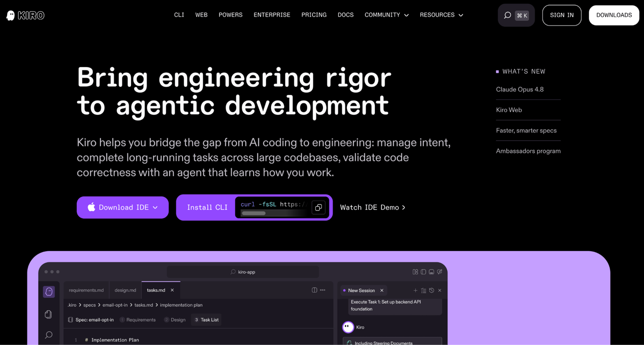Click the Spec: email-opt-in icon
The width and height of the screenshot is (644, 345).
click(x=71, y=320)
